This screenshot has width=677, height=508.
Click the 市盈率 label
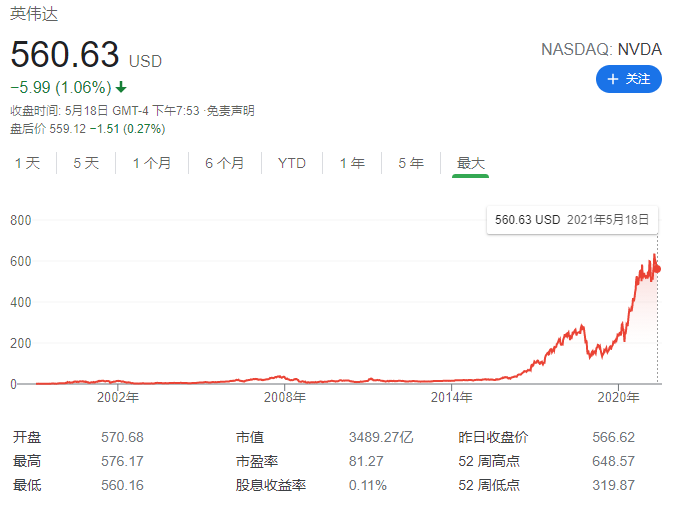(x=257, y=461)
